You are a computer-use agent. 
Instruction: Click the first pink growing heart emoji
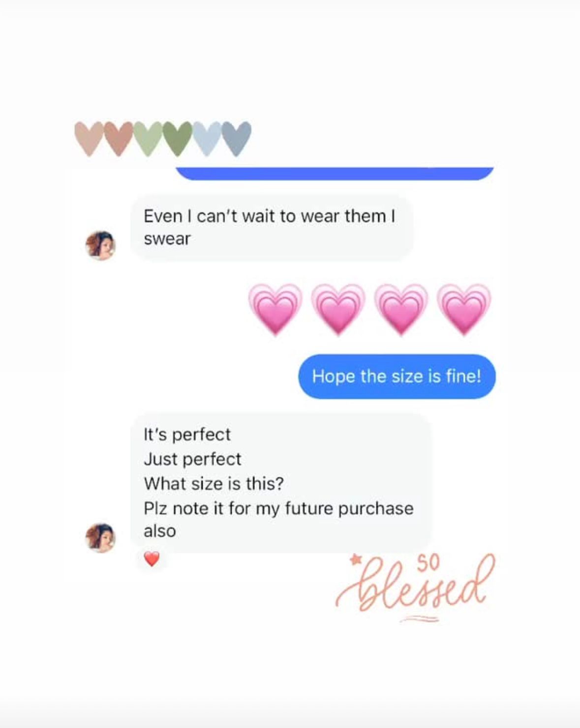[x=275, y=309]
